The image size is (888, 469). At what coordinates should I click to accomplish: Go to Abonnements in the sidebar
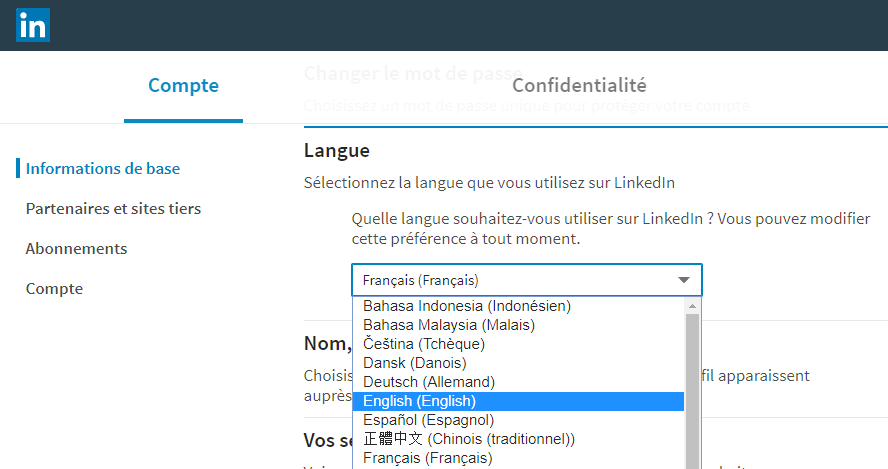(x=76, y=249)
